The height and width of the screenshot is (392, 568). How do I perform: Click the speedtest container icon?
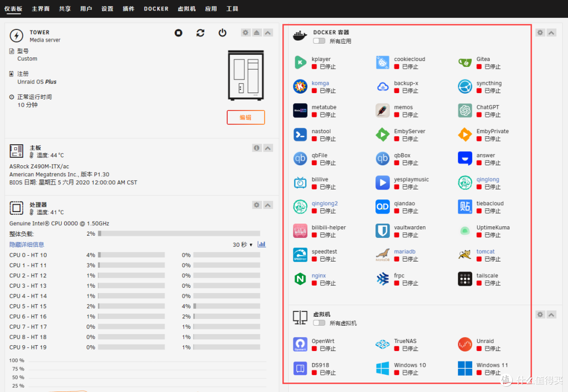click(x=300, y=255)
